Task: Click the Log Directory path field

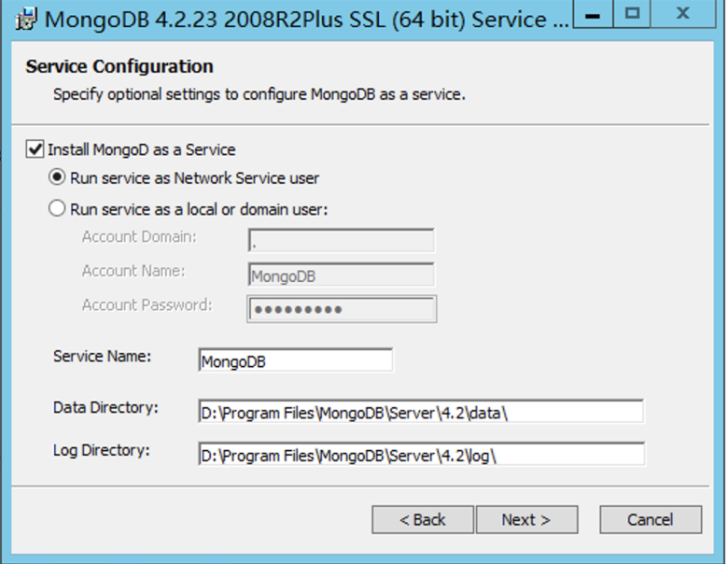Action: [x=420, y=455]
